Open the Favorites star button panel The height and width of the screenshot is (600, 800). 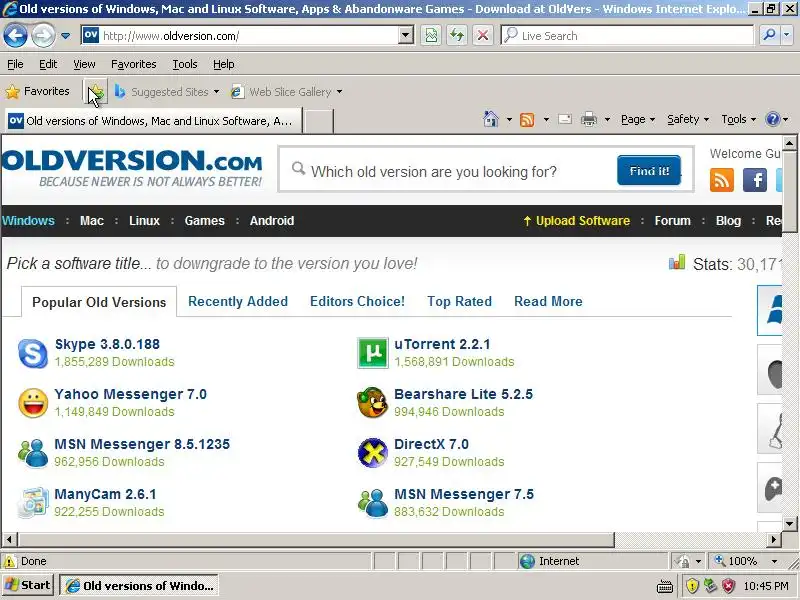(38, 91)
